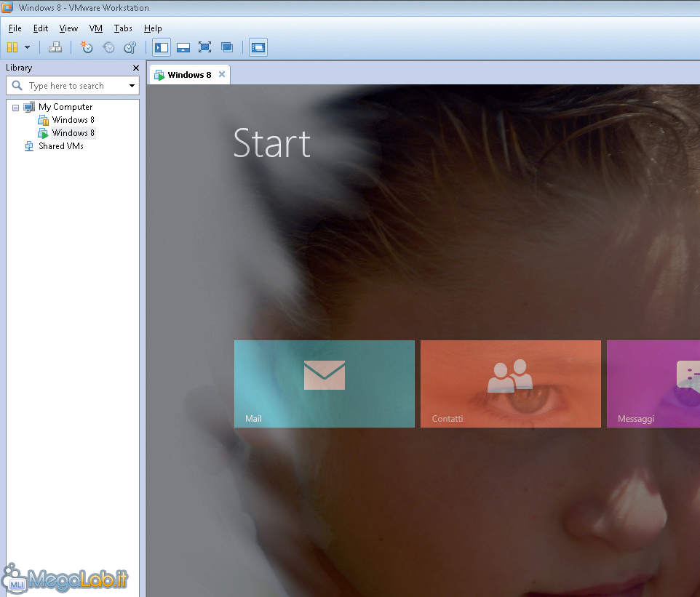The height and width of the screenshot is (597, 700).
Task: Take a snapshot of this virtual machine
Action: (86, 47)
